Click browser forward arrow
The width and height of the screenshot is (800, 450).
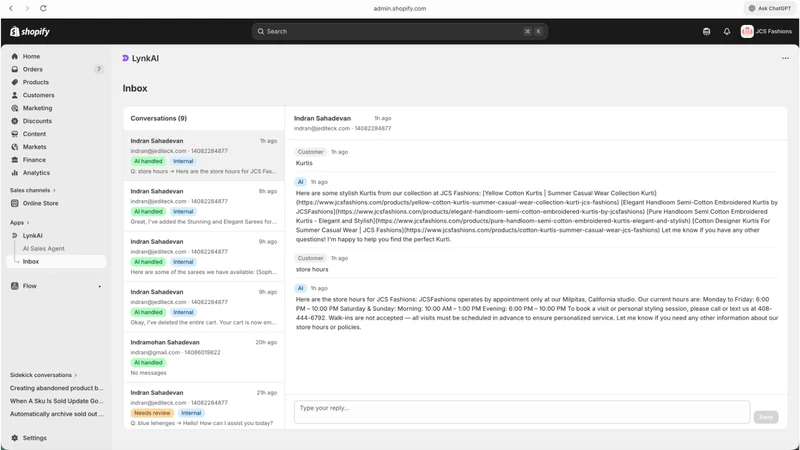(x=27, y=8)
